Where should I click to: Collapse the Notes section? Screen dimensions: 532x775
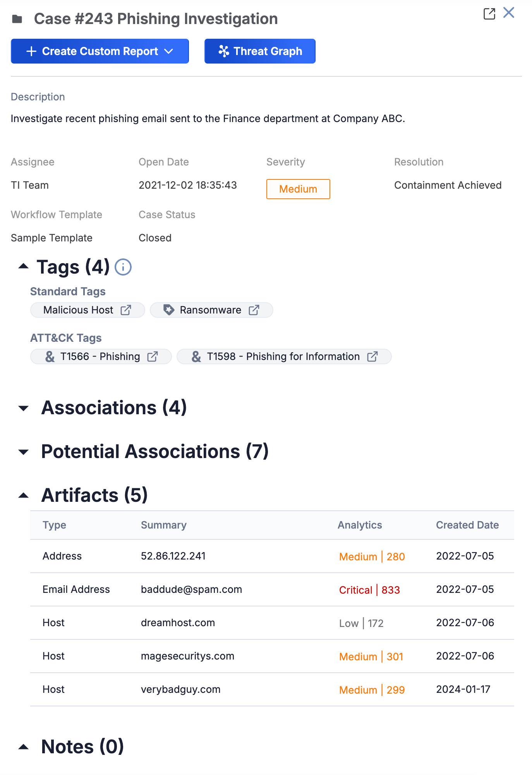pos(24,747)
